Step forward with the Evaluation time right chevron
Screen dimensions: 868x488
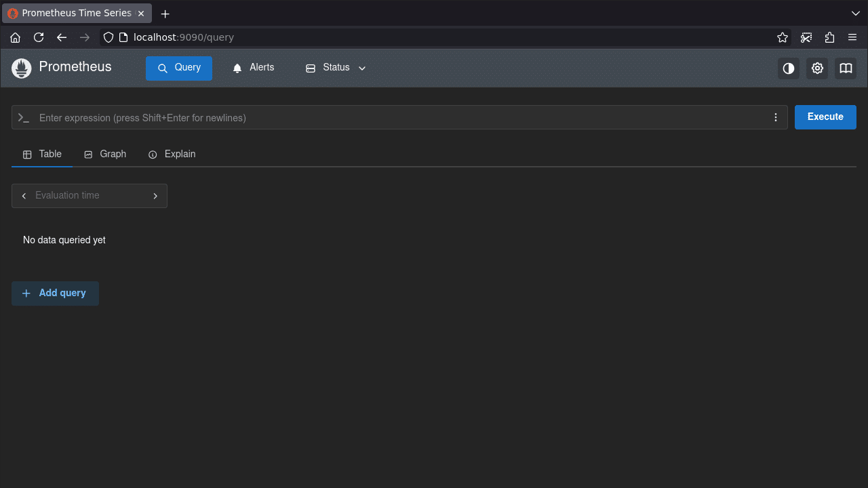point(155,195)
